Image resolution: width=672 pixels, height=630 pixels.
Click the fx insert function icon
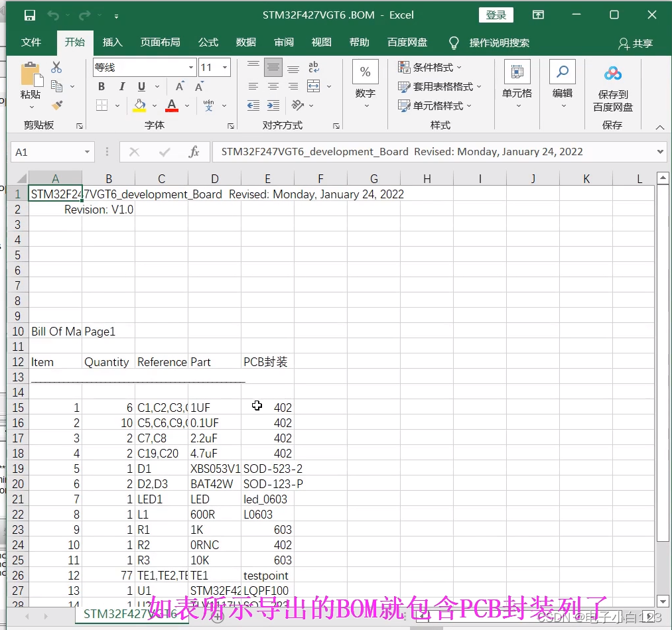(x=194, y=151)
